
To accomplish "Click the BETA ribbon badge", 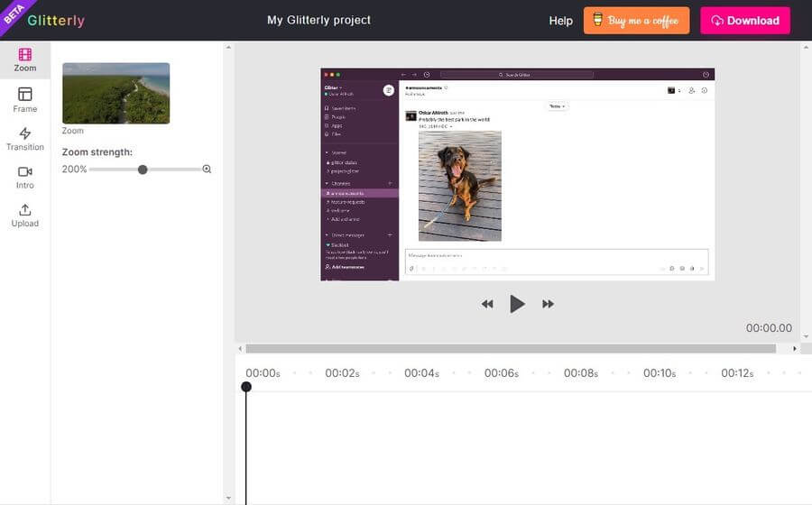I will 14,14.
